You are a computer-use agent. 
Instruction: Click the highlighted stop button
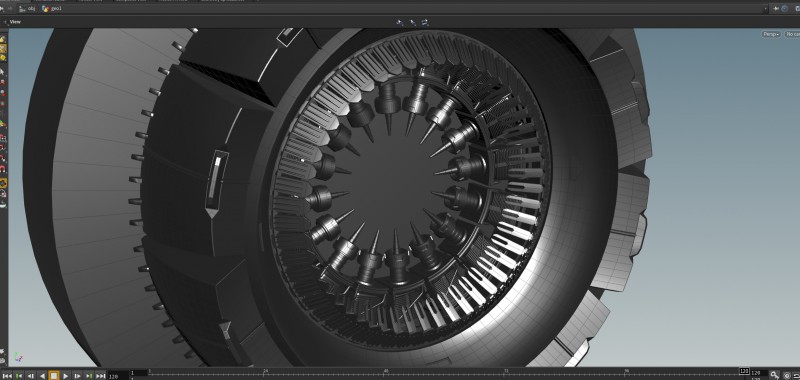[54, 376]
